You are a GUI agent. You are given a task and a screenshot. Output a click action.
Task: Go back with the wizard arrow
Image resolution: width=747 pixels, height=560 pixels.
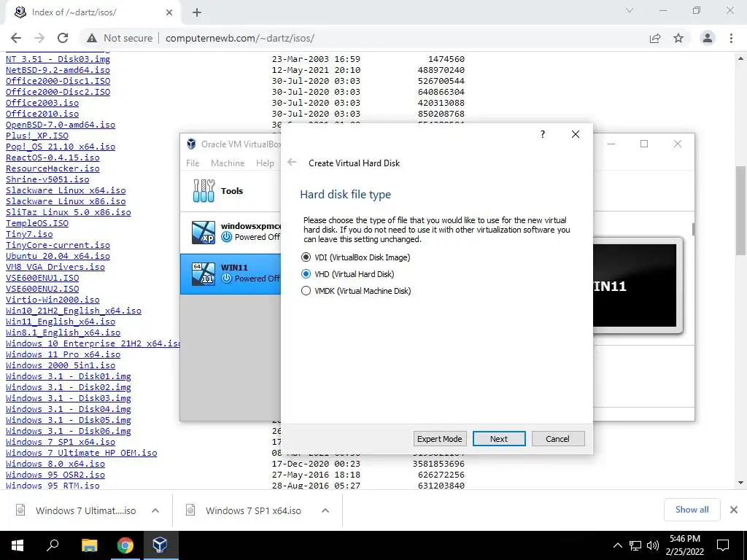[292, 163]
